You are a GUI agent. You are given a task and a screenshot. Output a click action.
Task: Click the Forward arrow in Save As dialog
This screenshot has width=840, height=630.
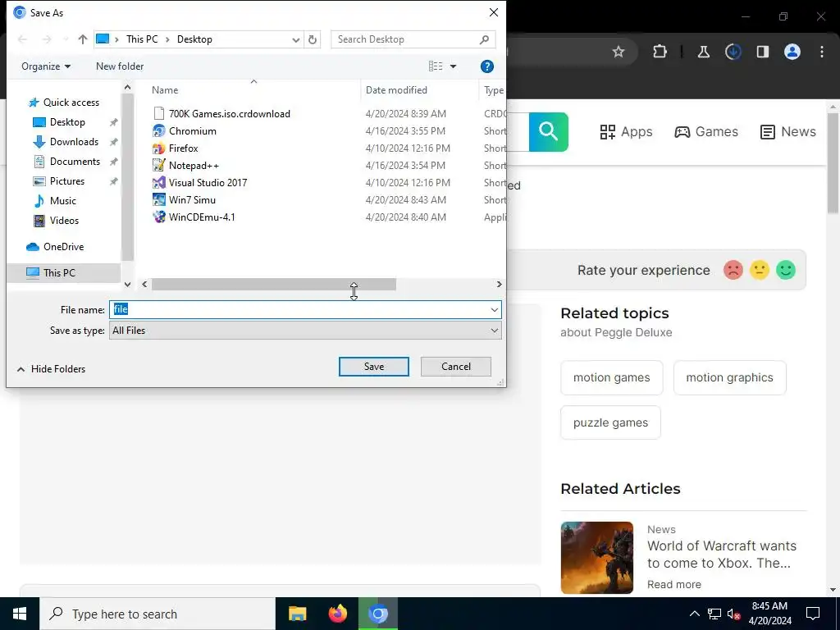coord(47,39)
